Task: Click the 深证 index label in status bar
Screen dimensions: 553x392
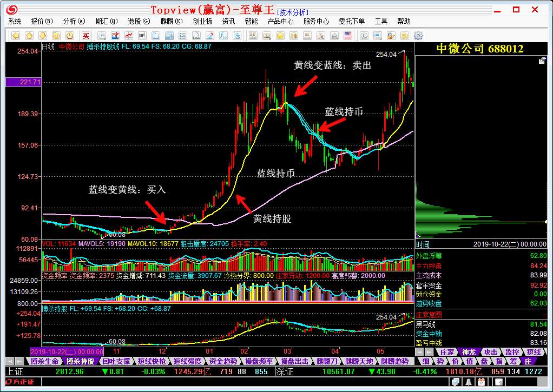Action: click(x=285, y=371)
